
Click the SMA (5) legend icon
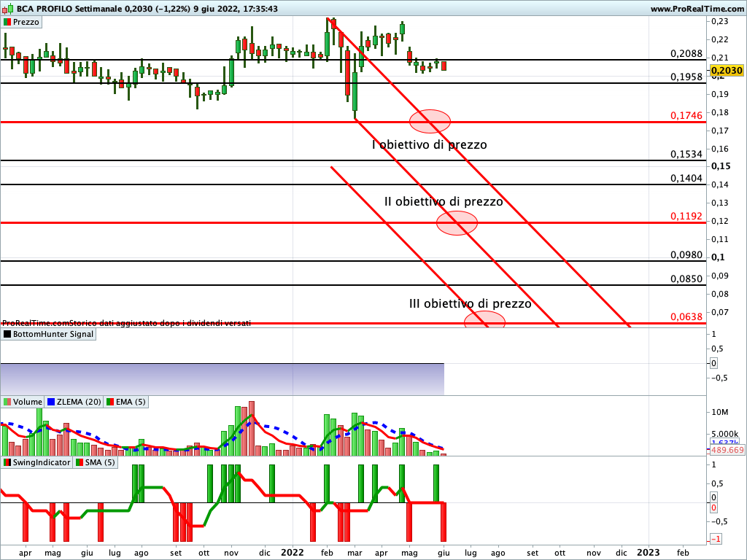click(x=79, y=462)
